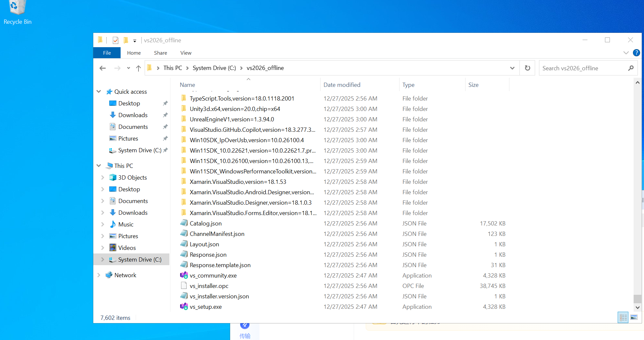The width and height of the screenshot is (644, 340).
Task: Navigate back with the back arrow
Action: [103, 68]
